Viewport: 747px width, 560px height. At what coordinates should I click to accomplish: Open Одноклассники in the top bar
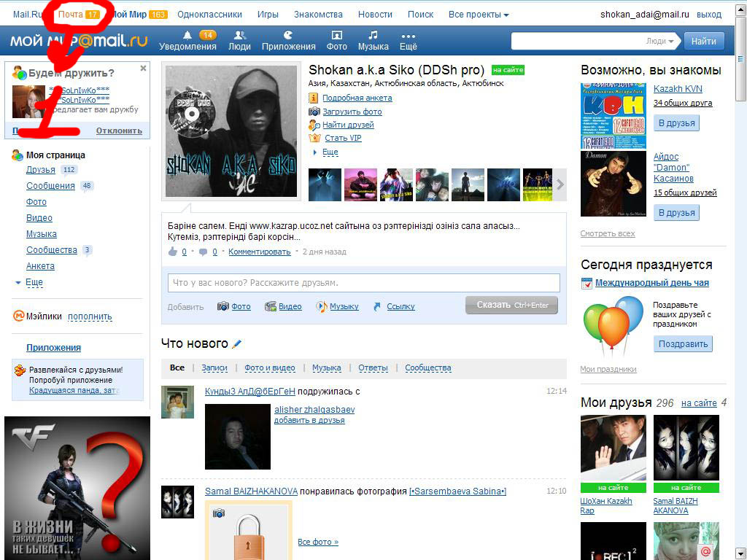click(x=209, y=15)
